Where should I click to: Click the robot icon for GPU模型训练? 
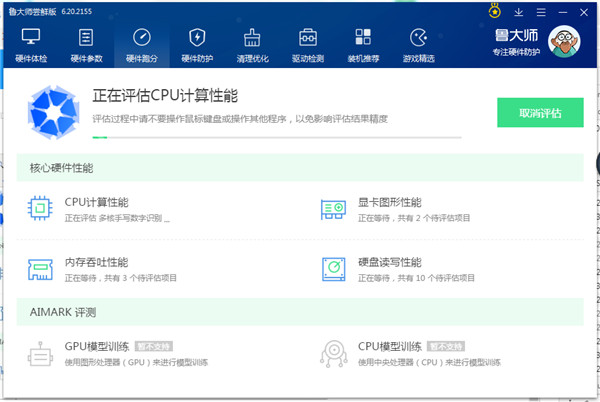tap(40, 354)
